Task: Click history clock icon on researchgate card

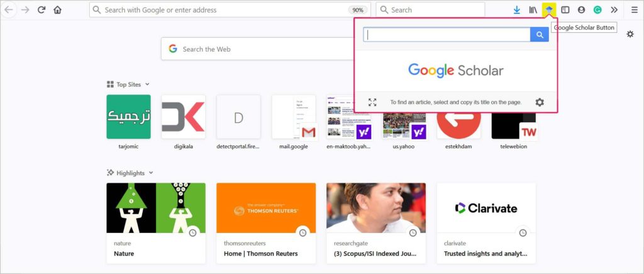Action: pos(413,233)
